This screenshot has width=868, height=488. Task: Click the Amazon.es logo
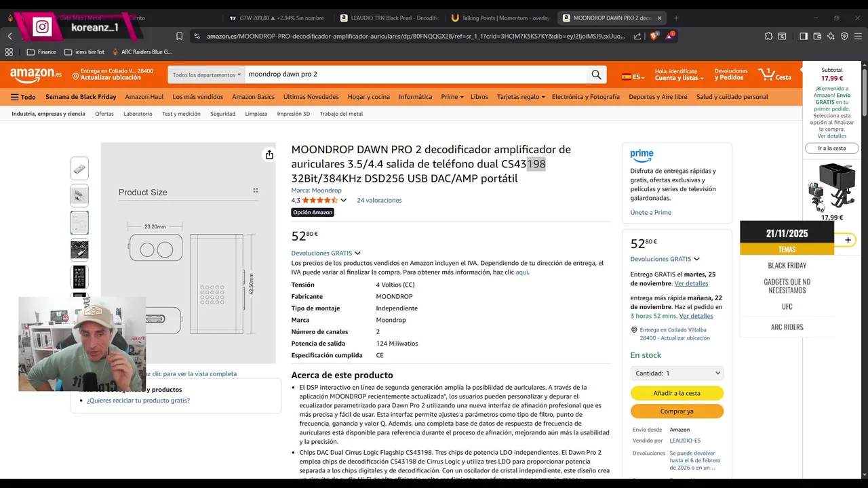pos(36,74)
